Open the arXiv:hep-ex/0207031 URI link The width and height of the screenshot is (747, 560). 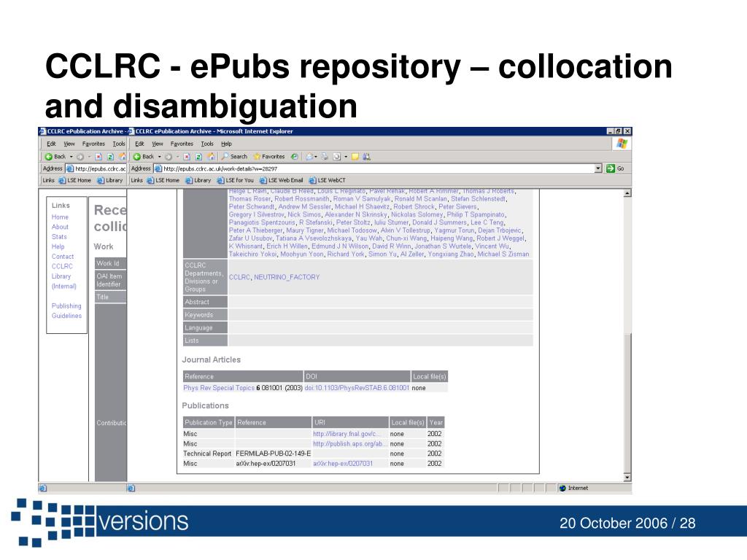click(x=343, y=464)
